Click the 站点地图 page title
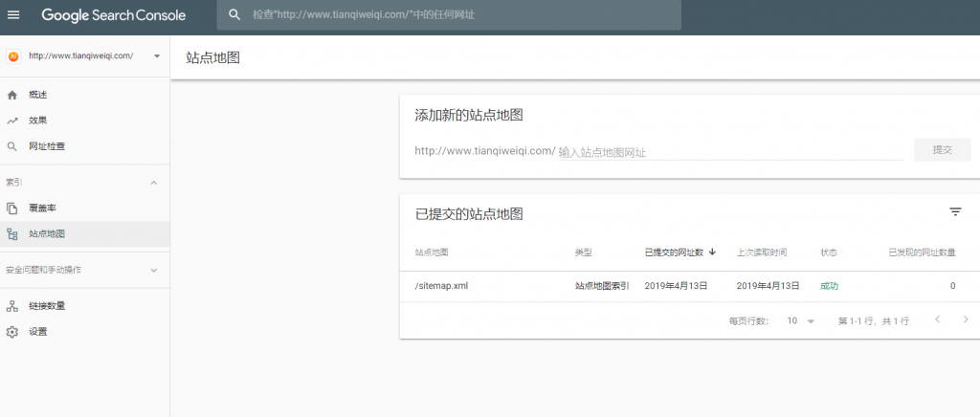980x417 pixels. [213, 58]
